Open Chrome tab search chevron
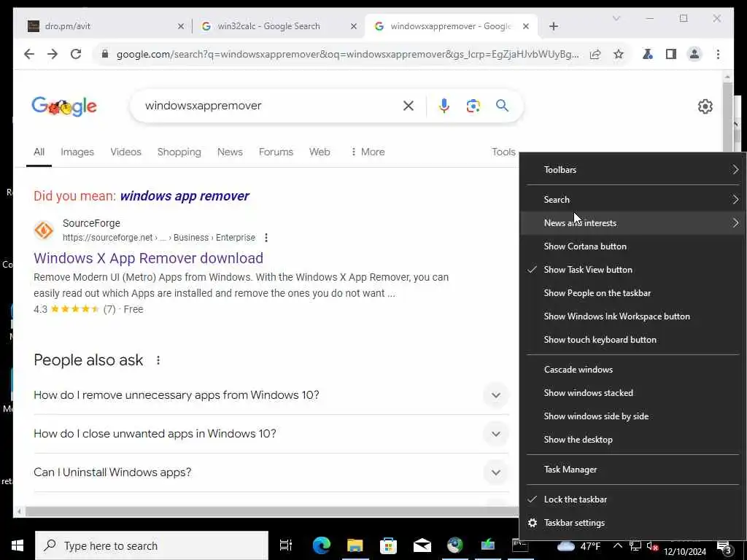 click(x=616, y=18)
